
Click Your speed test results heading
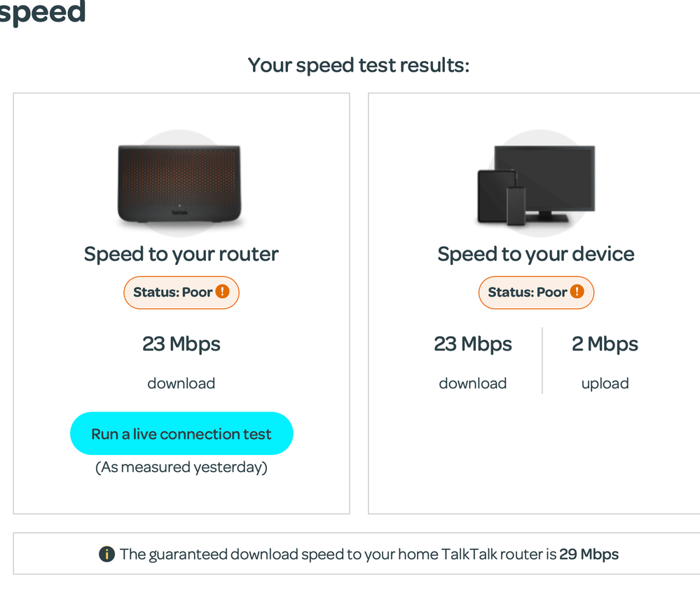pyautogui.click(x=359, y=65)
